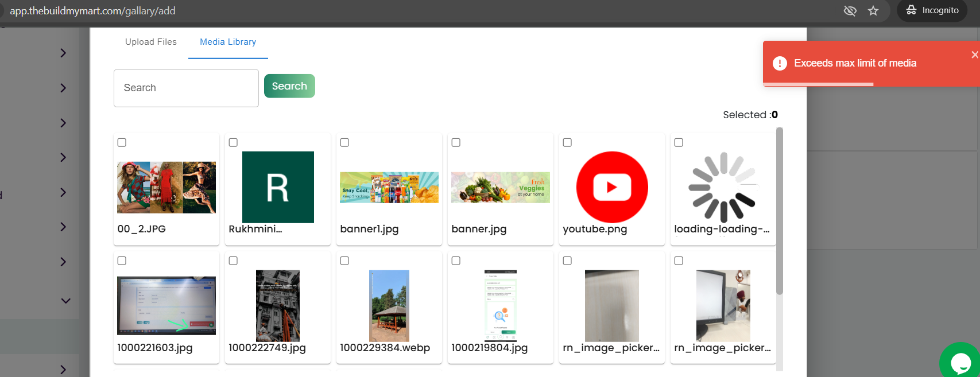The height and width of the screenshot is (377, 980).
Task: Click the 'Selected :0' counter text
Action: point(750,115)
